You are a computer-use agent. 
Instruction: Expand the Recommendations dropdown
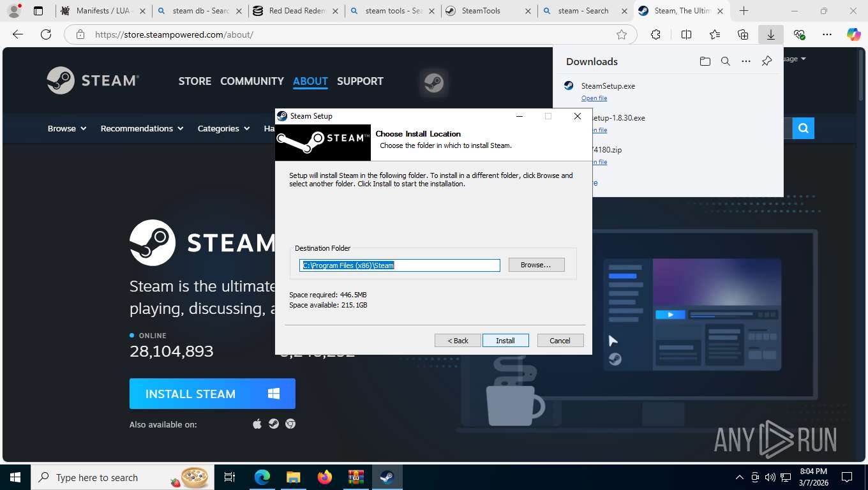(142, 128)
